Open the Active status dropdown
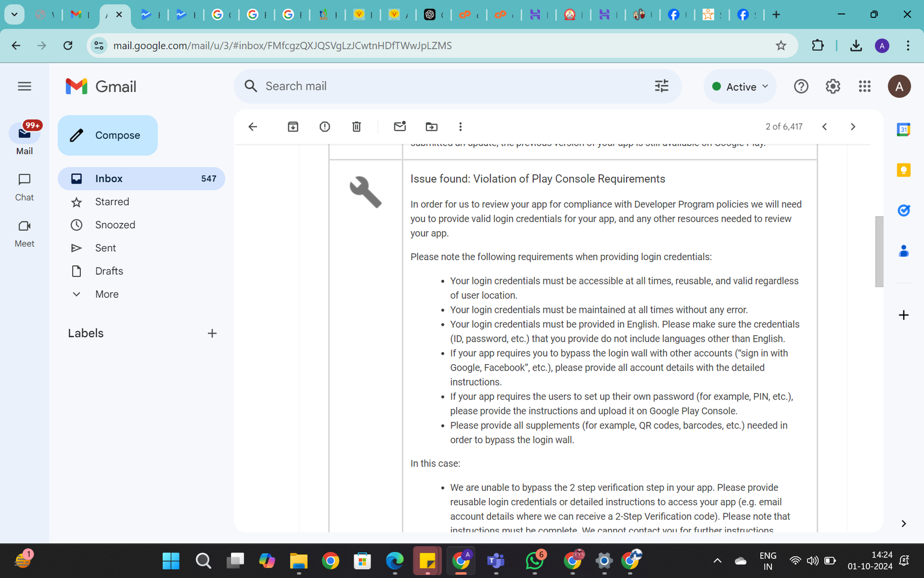The width and height of the screenshot is (924, 578). tap(740, 86)
